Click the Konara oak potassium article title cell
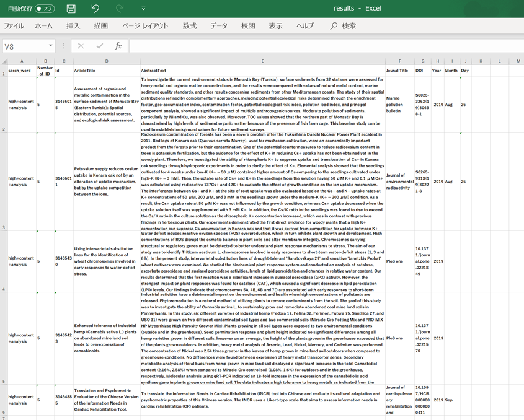 pos(107,182)
